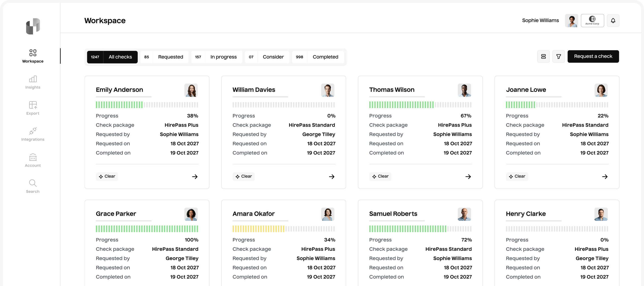
Task: Open Search from the sidebar
Action: pos(33,186)
